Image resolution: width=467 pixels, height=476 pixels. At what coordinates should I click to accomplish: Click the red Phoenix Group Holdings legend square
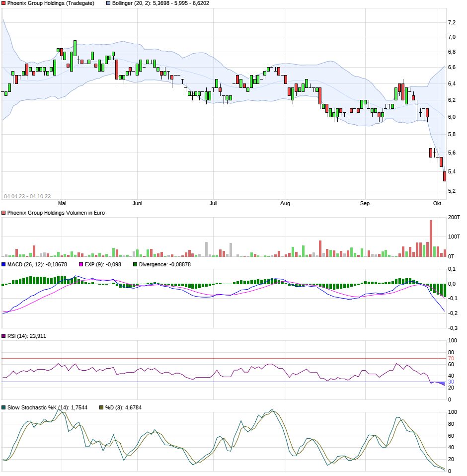(4, 3)
